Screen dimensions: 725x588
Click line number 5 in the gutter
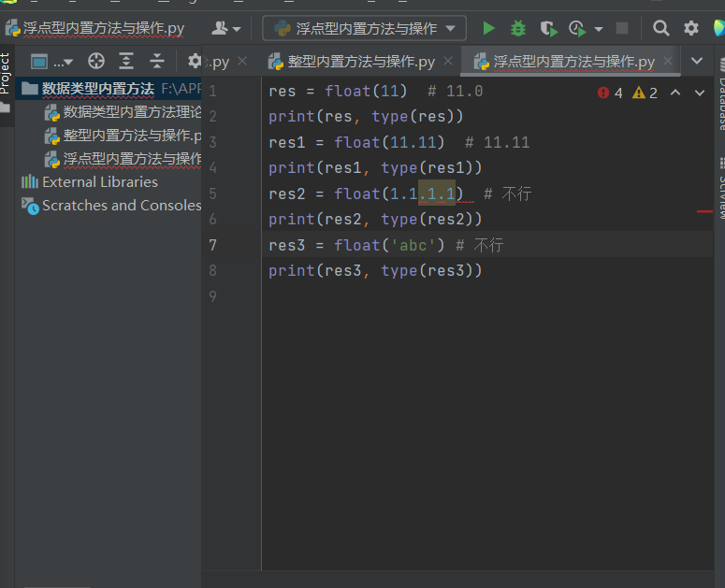coord(212,194)
